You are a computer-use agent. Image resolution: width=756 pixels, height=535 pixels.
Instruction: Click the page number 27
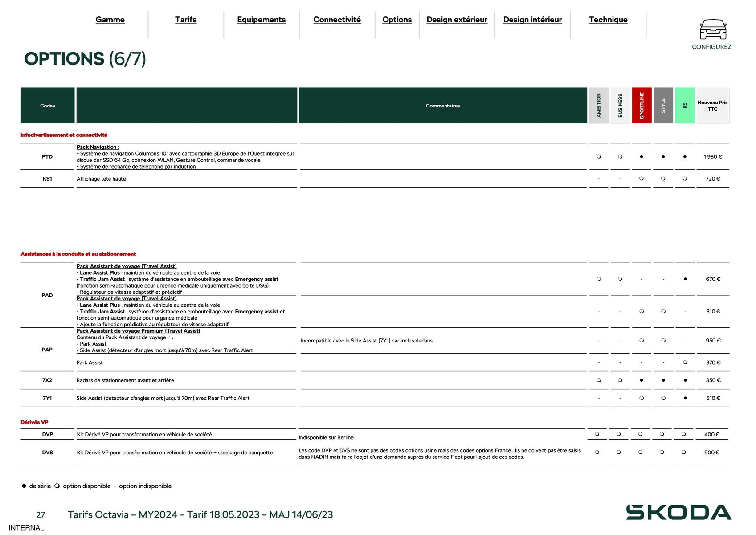[41, 515]
